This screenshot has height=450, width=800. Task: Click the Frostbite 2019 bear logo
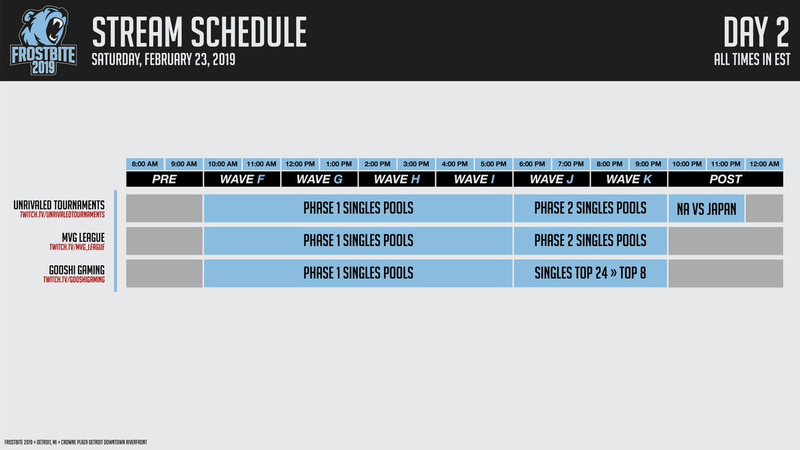43,40
